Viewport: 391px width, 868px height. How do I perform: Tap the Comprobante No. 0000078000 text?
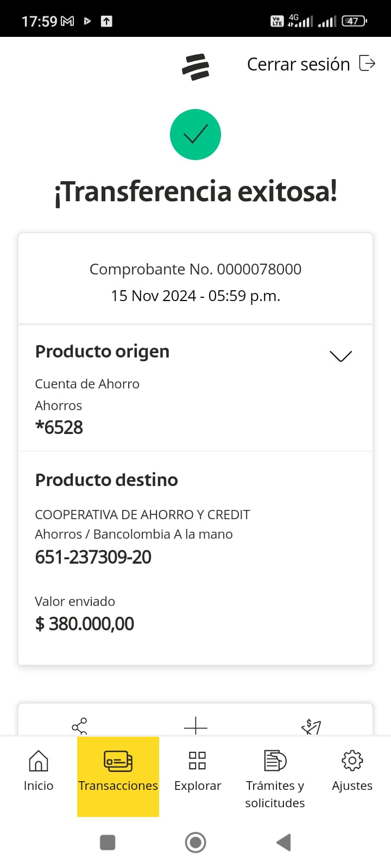[x=195, y=269]
